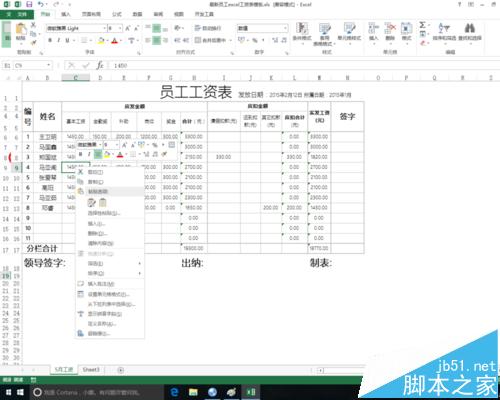Click the Format cells ribbon button
Image resolution: width=500 pixels, height=400 pixels.
406,32
